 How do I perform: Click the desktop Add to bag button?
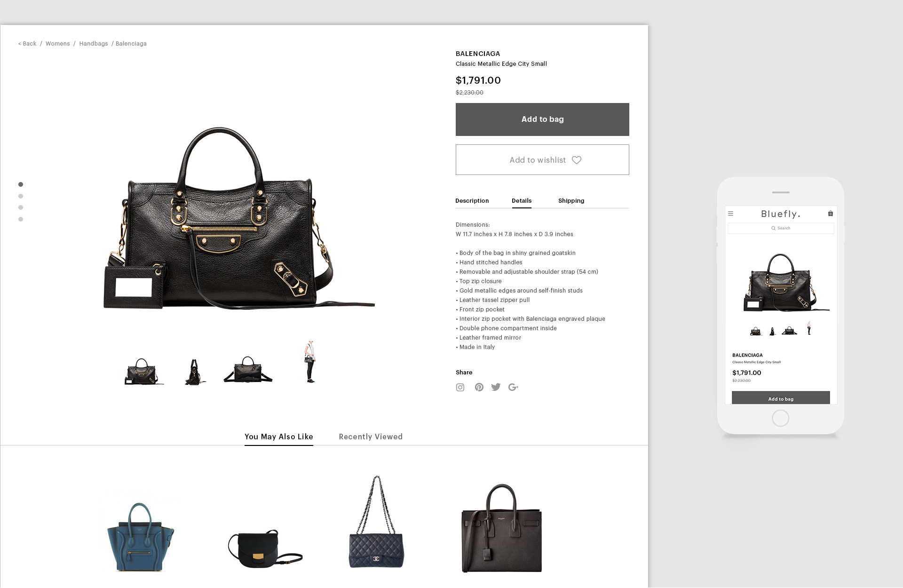(542, 119)
